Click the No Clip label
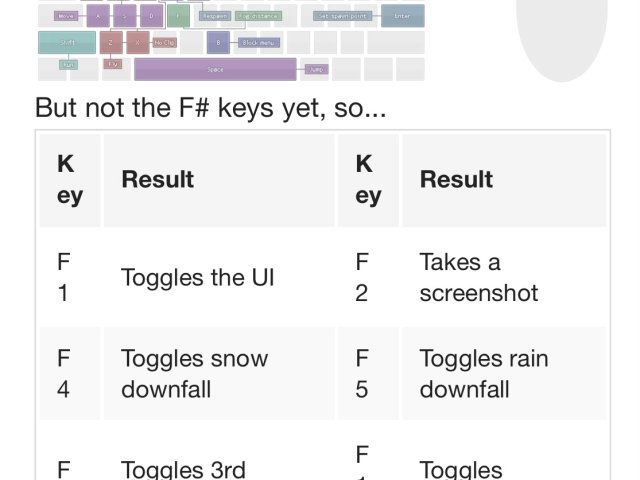This screenshot has width=640, height=480. (x=165, y=43)
